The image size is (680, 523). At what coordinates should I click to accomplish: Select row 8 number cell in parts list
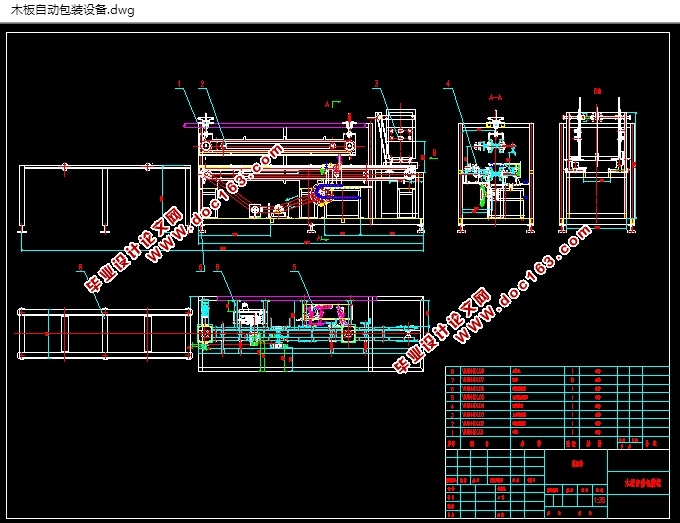tap(452, 371)
